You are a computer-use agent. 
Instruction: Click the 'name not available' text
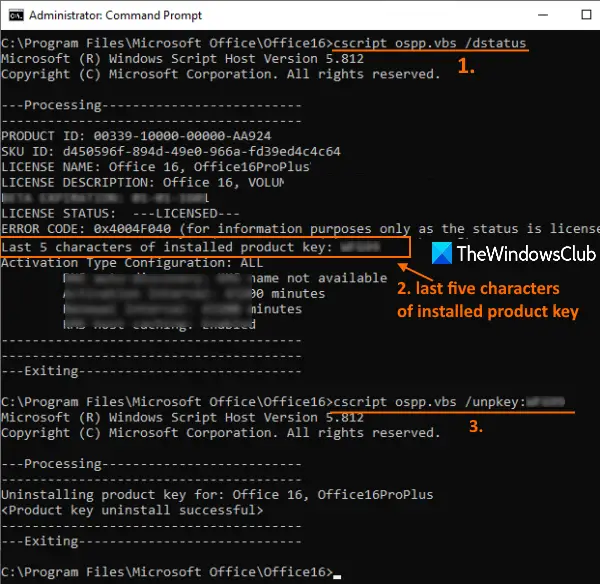tap(318, 278)
